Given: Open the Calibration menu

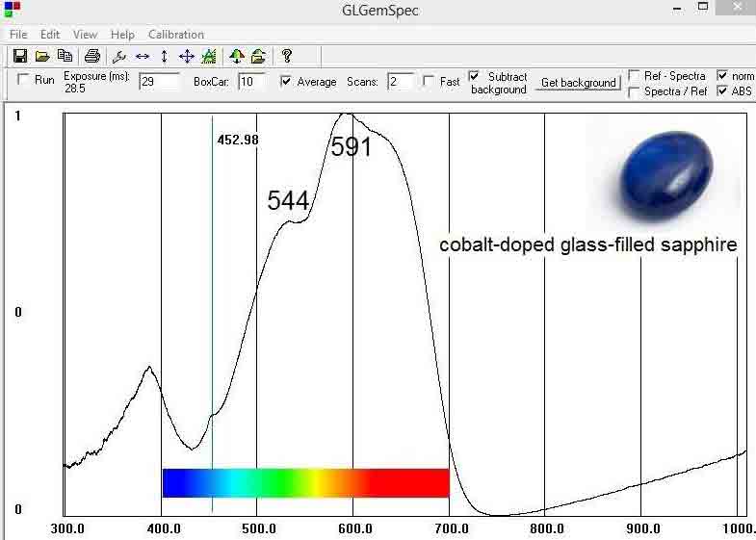Looking at the screenshot, I should pyautogui.click(x=175, y=35).
